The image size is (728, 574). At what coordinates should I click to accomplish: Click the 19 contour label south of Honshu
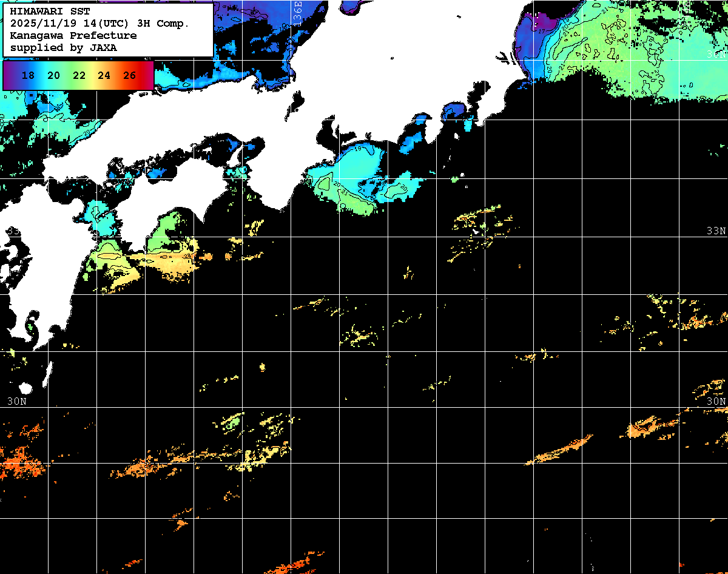(358, 149)
